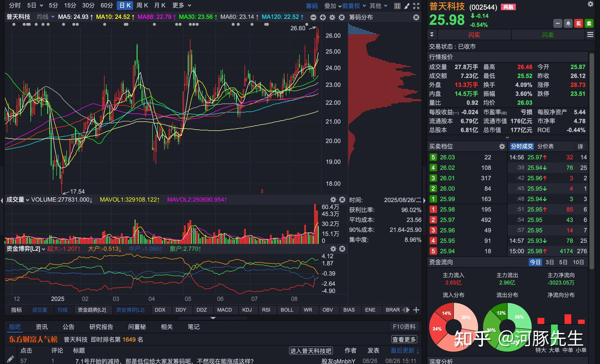Image resolution: width=600 pixels, height=364 pixels.
Task: Click the right arrow beside BRAR indicator list
Action: (x=408, y=310)
